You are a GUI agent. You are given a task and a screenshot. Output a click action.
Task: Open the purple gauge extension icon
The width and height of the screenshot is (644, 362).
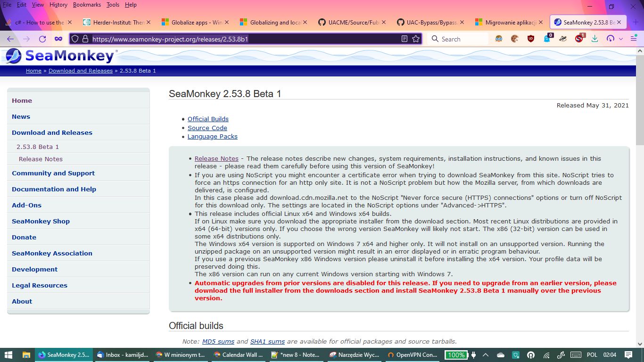click(x=611, y=39)
